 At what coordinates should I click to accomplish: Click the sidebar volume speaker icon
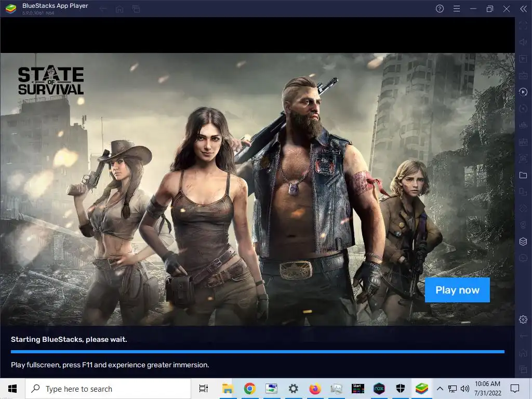click(523, 42)
